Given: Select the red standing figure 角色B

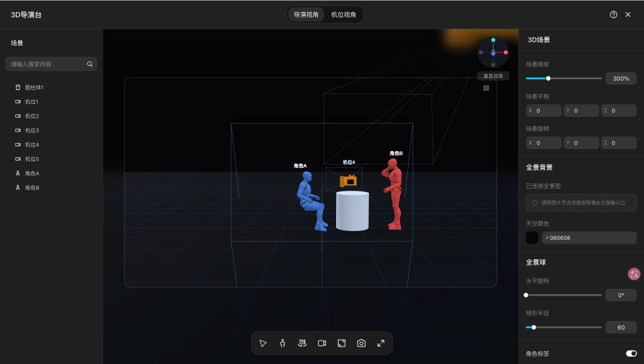Looking at the screenshot, I should (x=393, y=193).
